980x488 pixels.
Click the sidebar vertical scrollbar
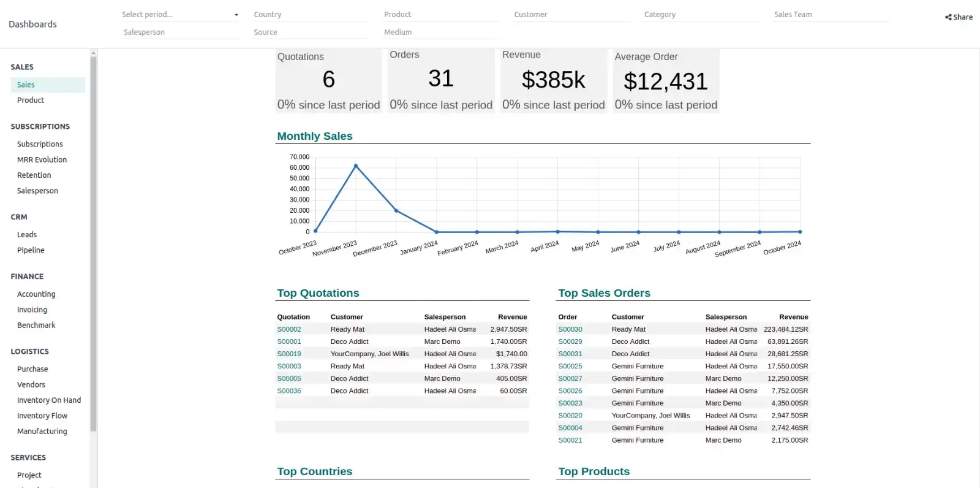pos(93,245)
